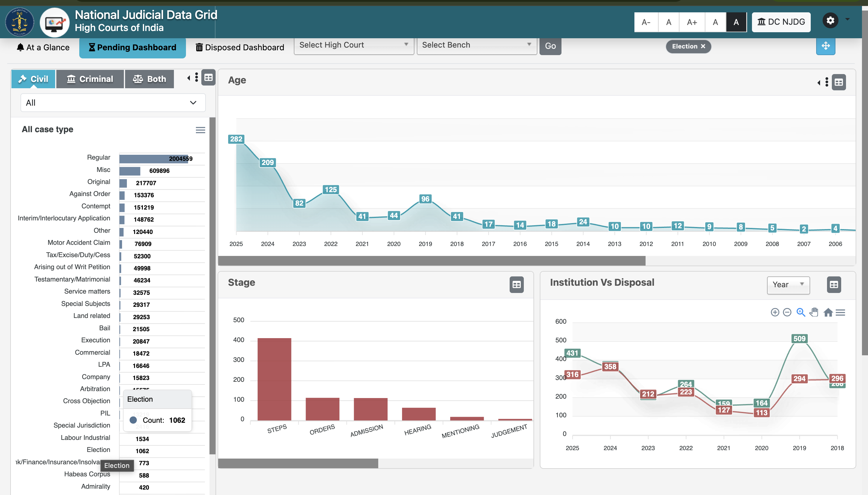This screenshot has height=495, width=868.
Task: Select the panning hand tool
Action: tap(813, 312)
